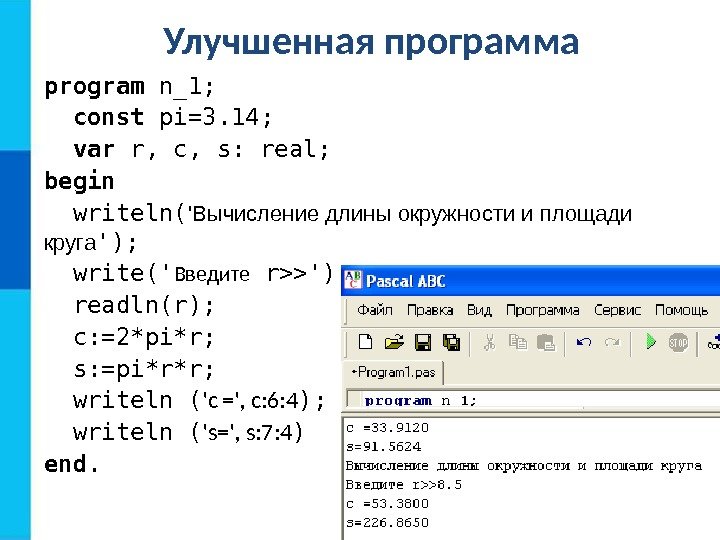
Task: Click output text 'Вычисление длины окружности и площади круга'
Action: 523,466
